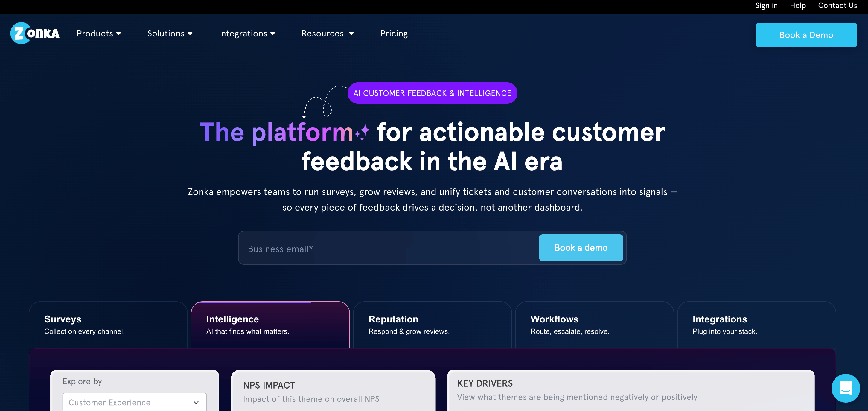Screen dimensions: 868x411
Task: Open the Customer Experience combo box
Action: 134,402
